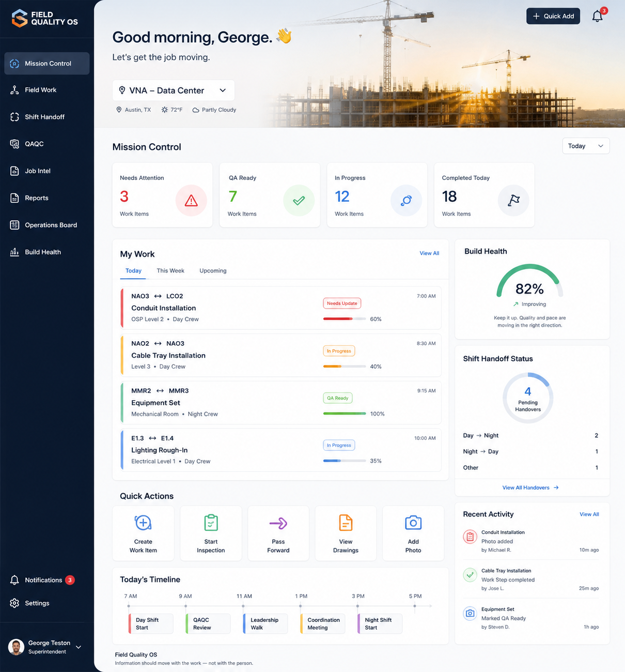Select the Day Shift Start timeline event
The height and width of the screenshot is (672, 625).
pyautogui.click(x=151, y=623)
